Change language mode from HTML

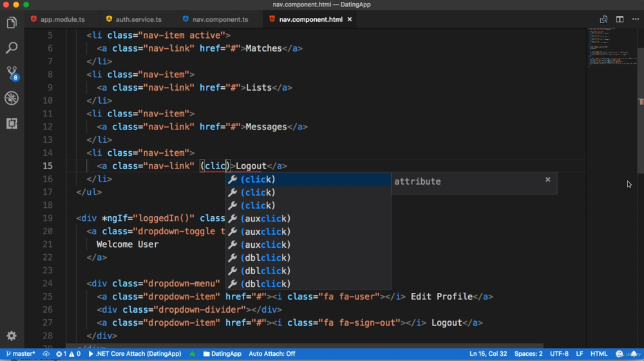tap(599, 354)
